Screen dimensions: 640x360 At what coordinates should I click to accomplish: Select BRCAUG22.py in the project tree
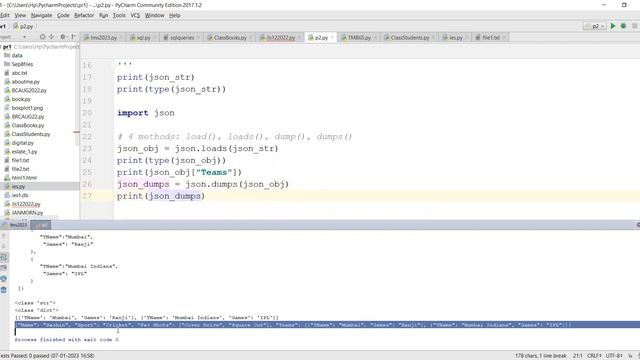[x=28, y=117]
